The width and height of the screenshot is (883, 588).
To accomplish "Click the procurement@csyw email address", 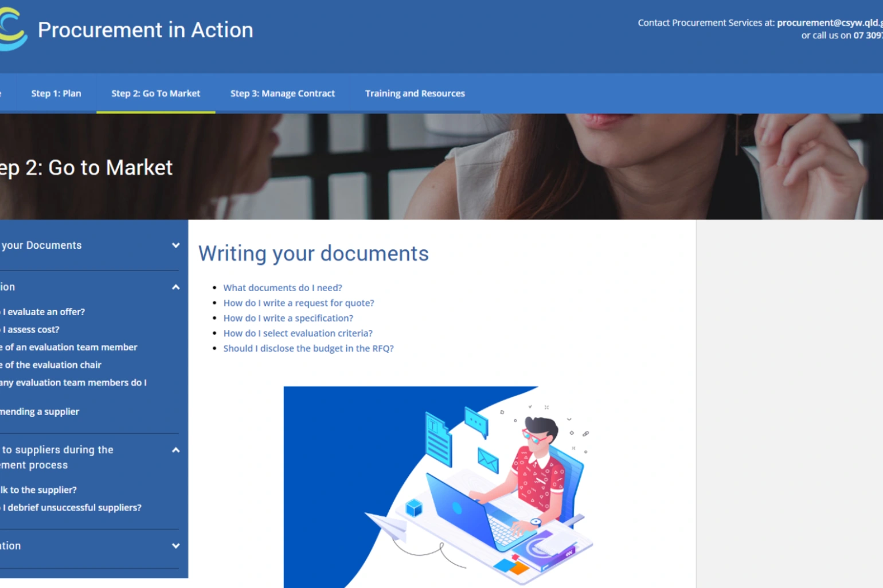I will point(830,23).
